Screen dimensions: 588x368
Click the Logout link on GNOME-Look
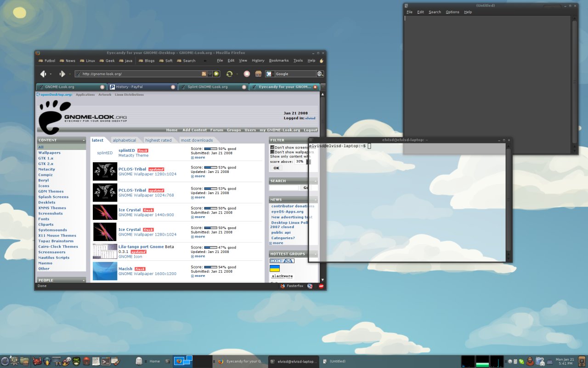(311, 130)
